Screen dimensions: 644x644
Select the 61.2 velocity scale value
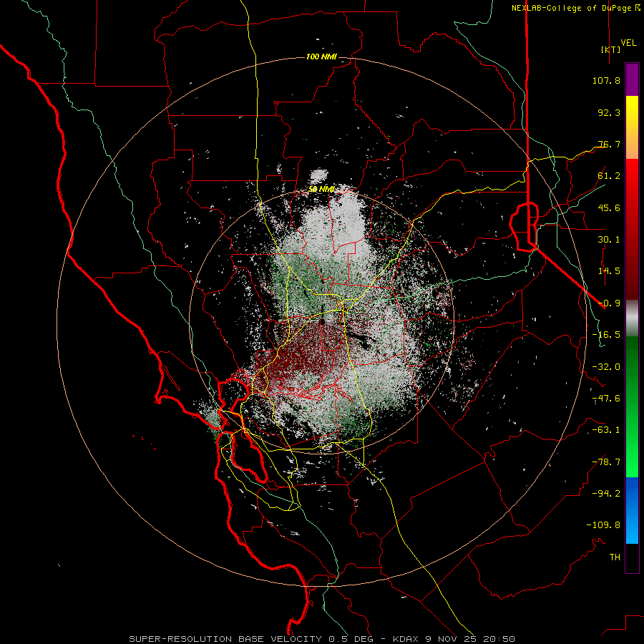(x=609, y=176)
